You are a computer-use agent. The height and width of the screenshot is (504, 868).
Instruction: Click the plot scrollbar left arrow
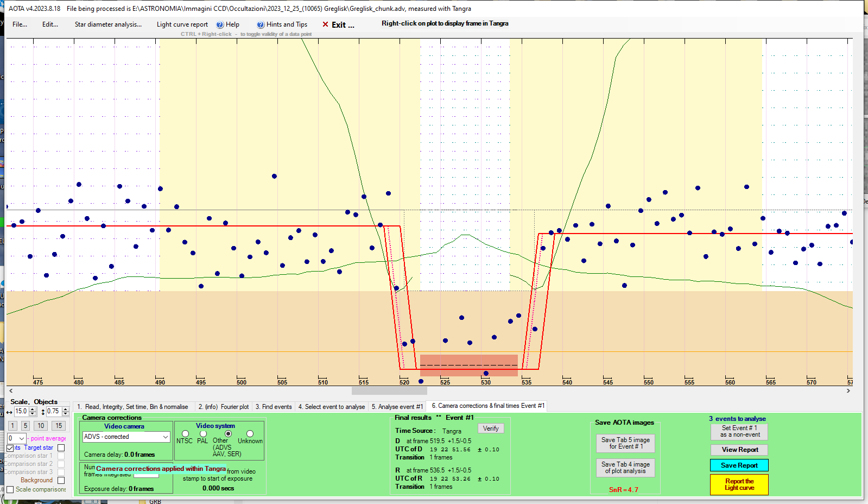click(11, 390)
